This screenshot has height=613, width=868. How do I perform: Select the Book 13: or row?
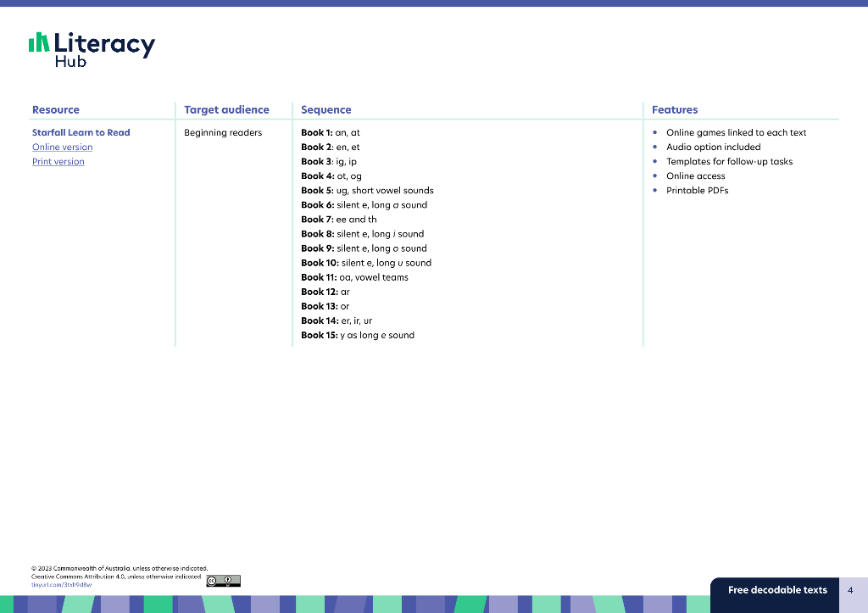click(325, 306)
